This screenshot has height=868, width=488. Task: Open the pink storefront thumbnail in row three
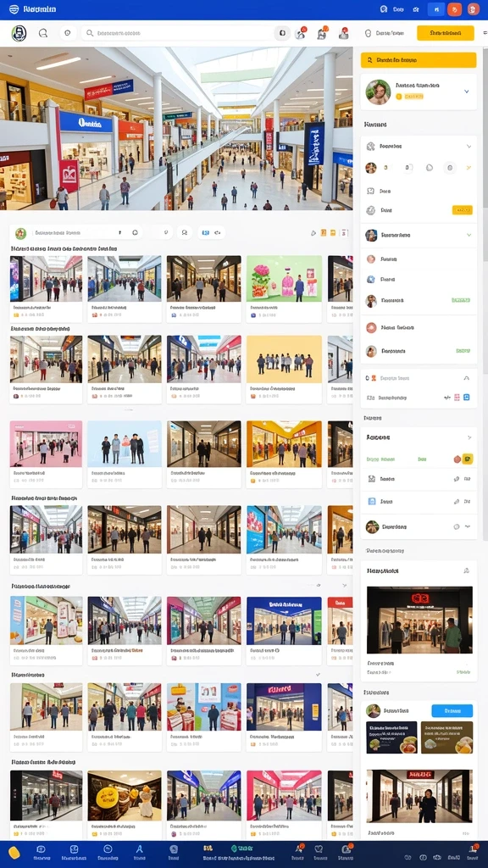click(46, 444)
